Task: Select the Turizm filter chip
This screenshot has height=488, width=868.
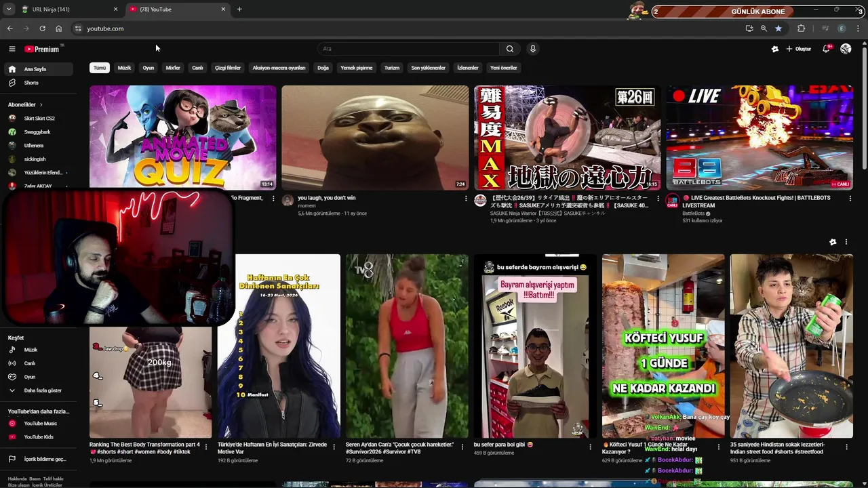Action: tap(392, 68)
